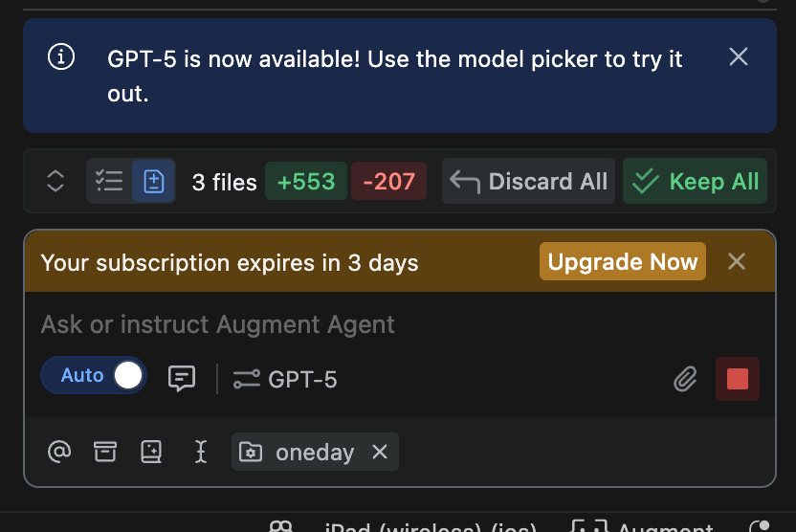Discard All file changes
This screenshot has width=796, height=532.
(x=528, y=181)
